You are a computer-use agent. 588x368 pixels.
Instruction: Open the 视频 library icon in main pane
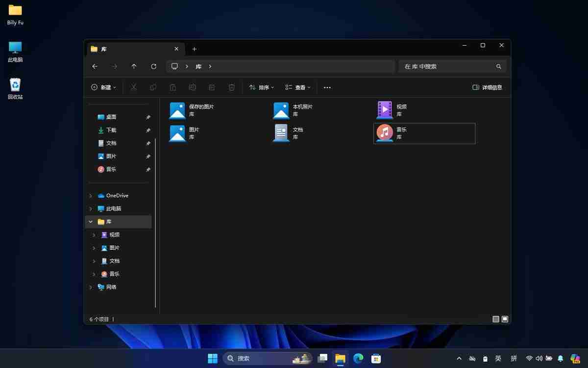tap(385, 109)
